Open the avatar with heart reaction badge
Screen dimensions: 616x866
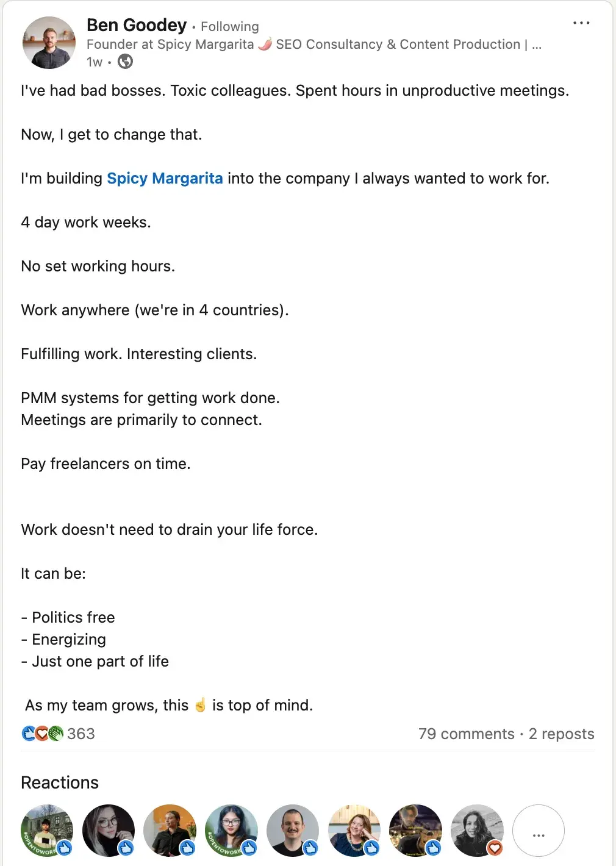pos(477,831)
